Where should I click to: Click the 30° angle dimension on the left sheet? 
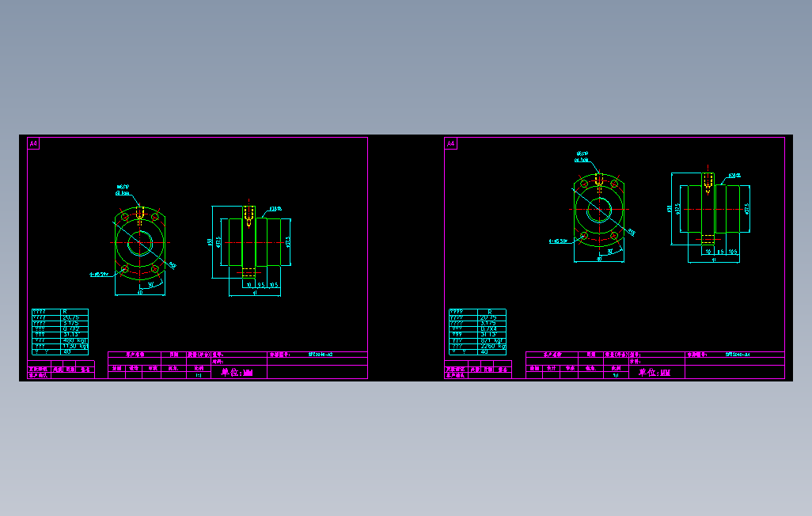[x=151, y=285]
